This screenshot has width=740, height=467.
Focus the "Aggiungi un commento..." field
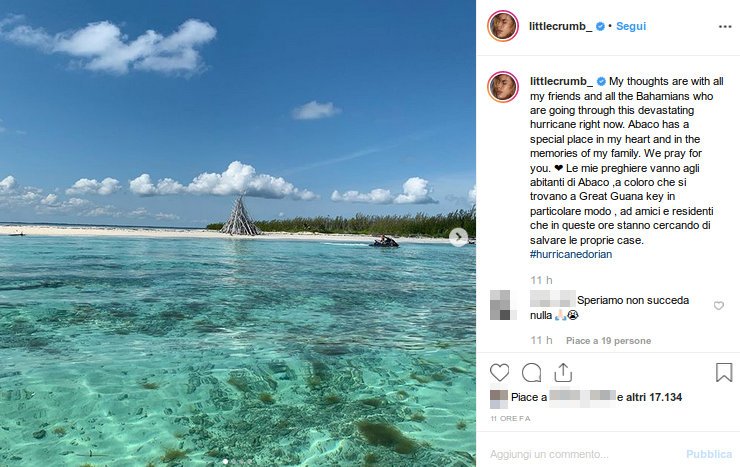point(580,453)
